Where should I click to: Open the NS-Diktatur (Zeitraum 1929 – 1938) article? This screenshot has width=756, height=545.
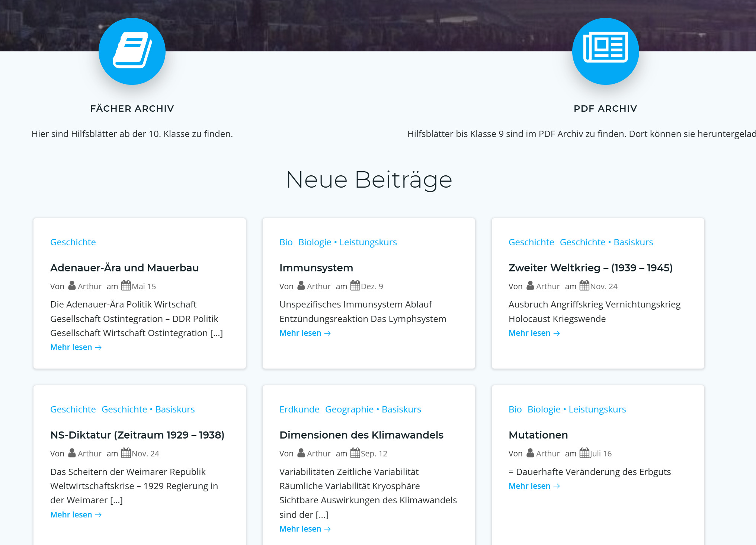pos(137,435)
